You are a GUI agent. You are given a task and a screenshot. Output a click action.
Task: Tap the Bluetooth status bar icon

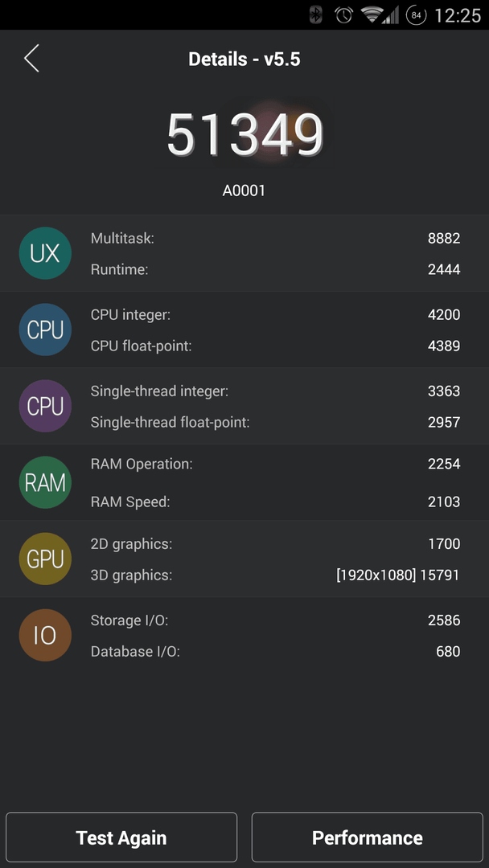point(315,15)
